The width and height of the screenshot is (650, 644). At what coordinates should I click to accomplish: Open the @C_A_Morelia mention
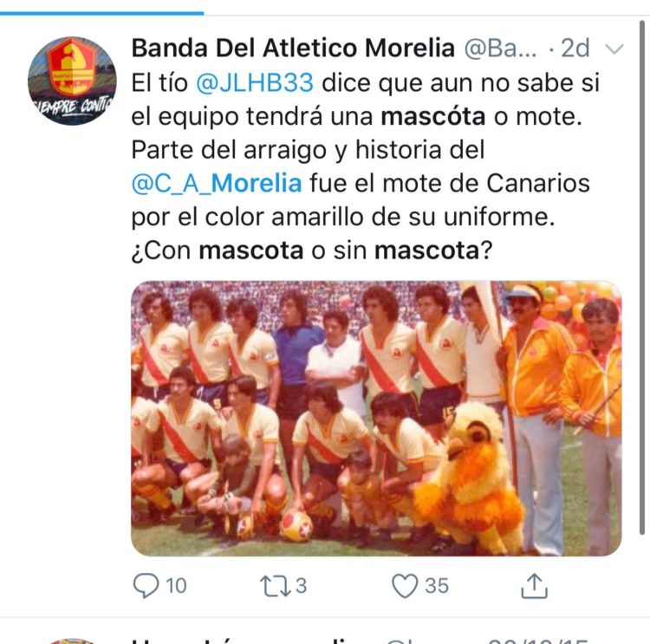pyautogui.click(x=217, y=183)
